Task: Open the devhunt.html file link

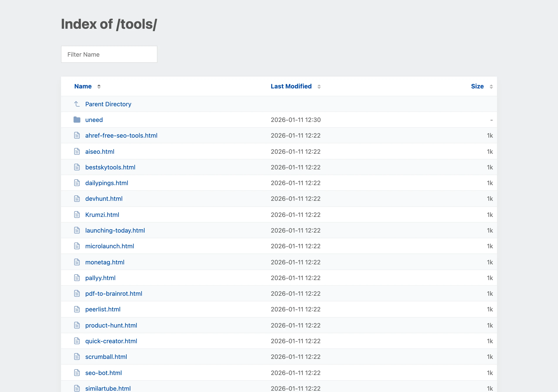Action: pos(104,199)
